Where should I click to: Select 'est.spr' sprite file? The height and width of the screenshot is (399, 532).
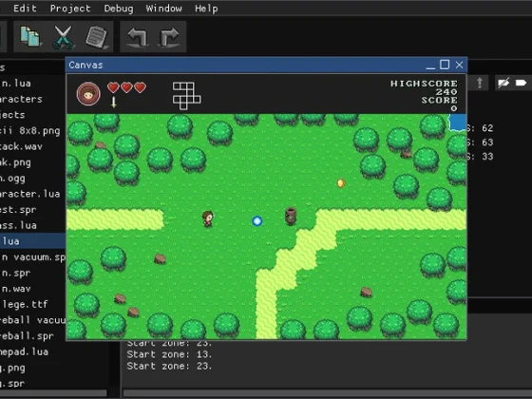coord(18,210)
